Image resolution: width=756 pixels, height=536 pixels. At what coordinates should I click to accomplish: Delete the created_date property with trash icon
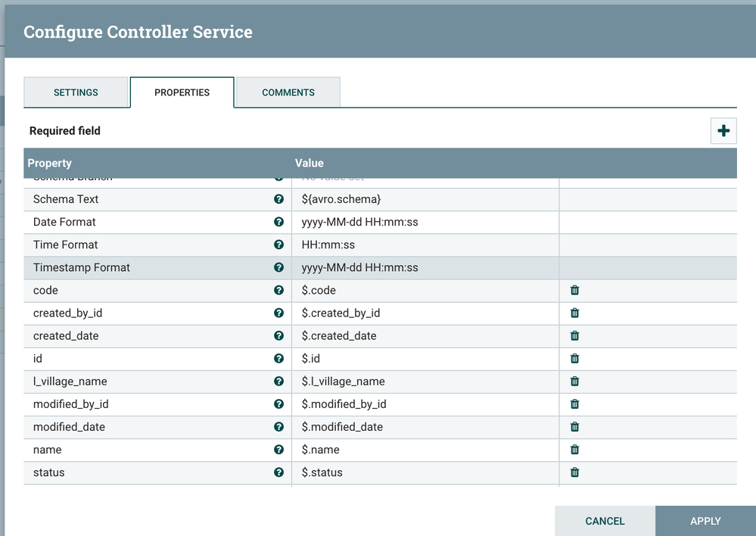pos(574,335)
